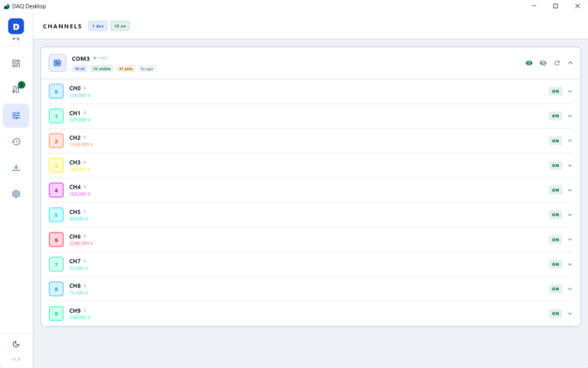Toggle CH2 ON switch
This screenshot has height=368, width=588.
pos(555,141)
